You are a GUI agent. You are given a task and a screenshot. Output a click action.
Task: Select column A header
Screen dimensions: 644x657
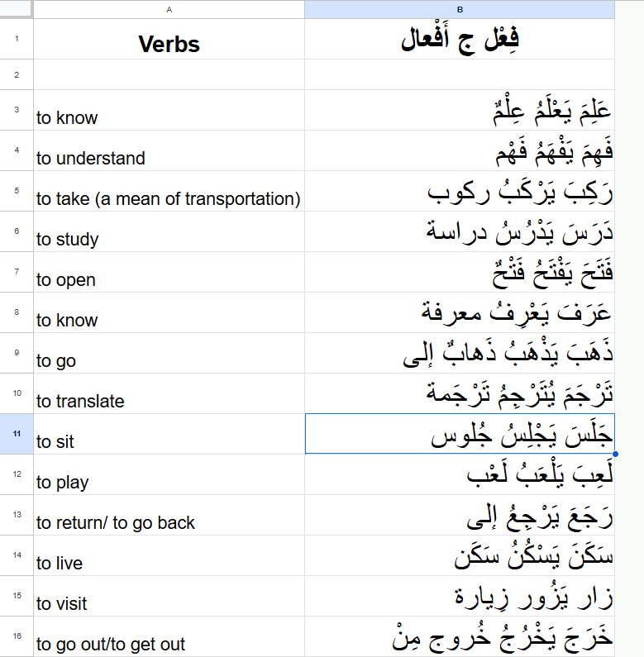tap(169, 9)
